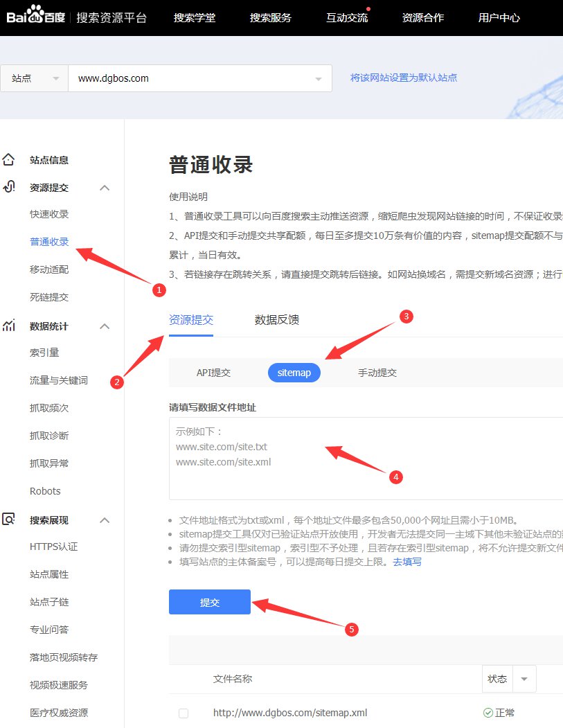563x728 pixels.
Task: Open the 搜索学堂 top menu
Action: (x=194, y=17)
